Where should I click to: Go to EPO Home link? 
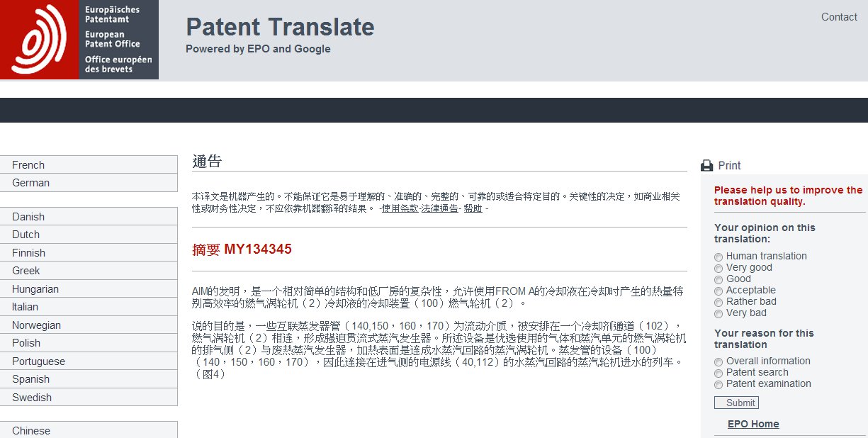coord(753,424)
